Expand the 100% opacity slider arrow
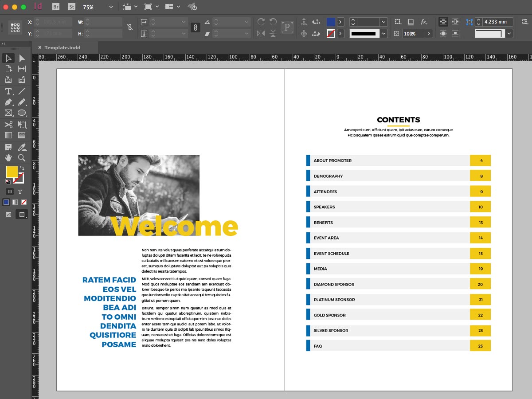This screenshot has width=532, height=399. 429,33
